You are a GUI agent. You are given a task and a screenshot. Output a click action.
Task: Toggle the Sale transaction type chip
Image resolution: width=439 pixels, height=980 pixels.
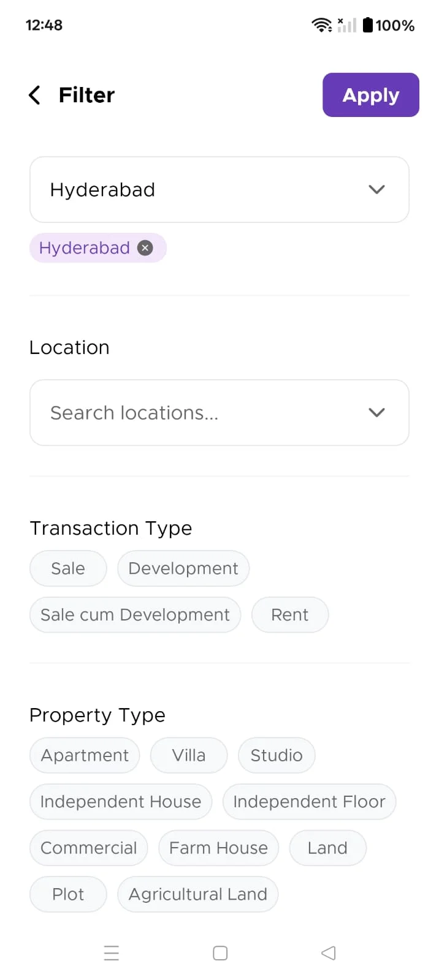pyautogui.click(x=68, y=568)
